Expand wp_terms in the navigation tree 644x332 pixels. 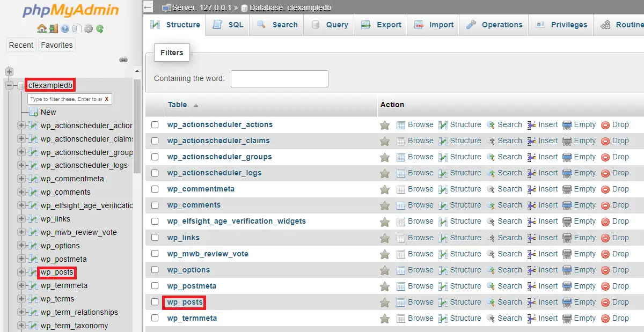click(21, 299)
